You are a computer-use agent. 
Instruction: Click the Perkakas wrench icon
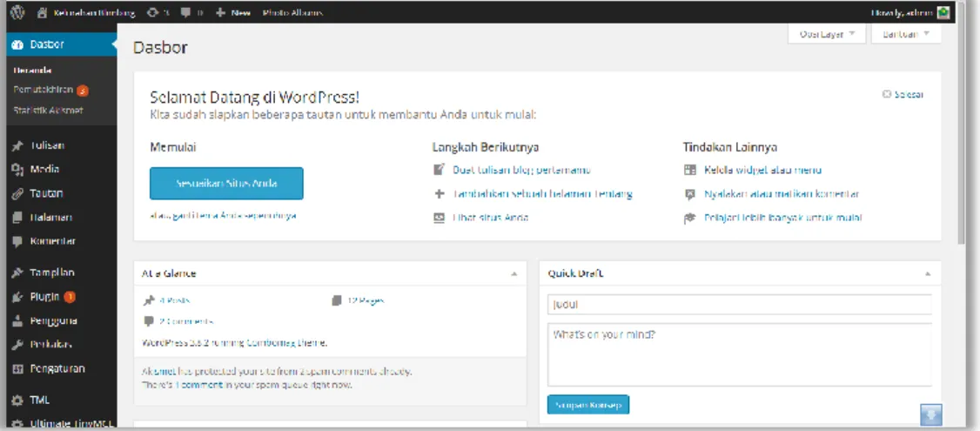click(x=18, y=344)
